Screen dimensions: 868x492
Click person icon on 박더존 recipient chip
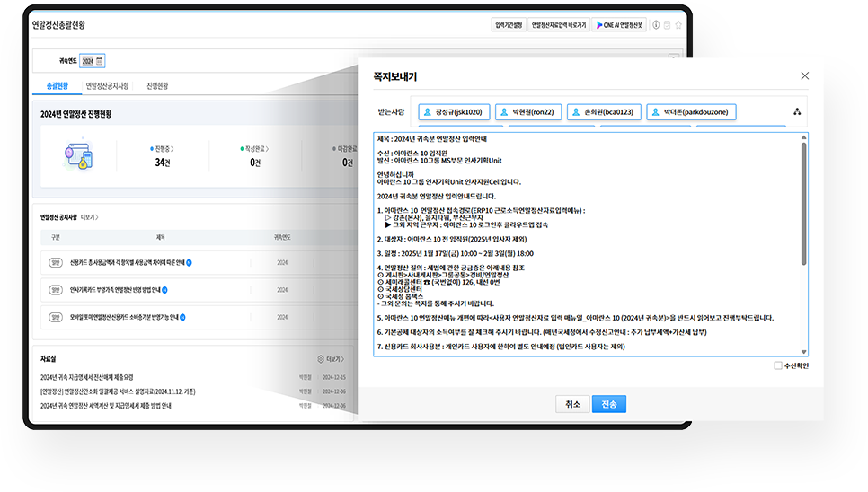pos(655,112)
